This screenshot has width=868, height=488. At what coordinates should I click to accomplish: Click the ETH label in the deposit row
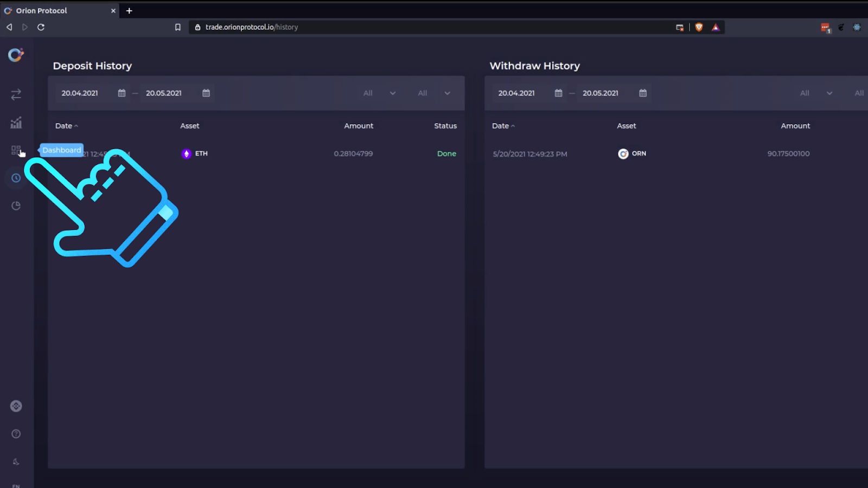pyautogui.click(x=201, y=153)
